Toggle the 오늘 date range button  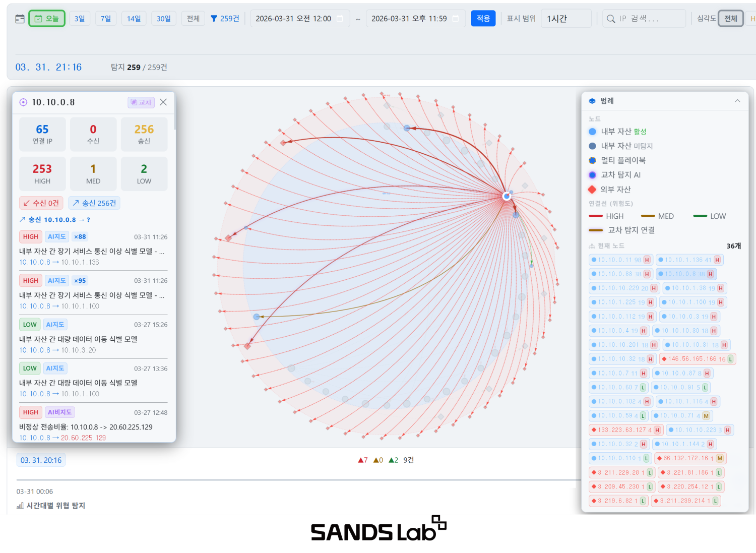pyautogui.click(x=47, y=19)
